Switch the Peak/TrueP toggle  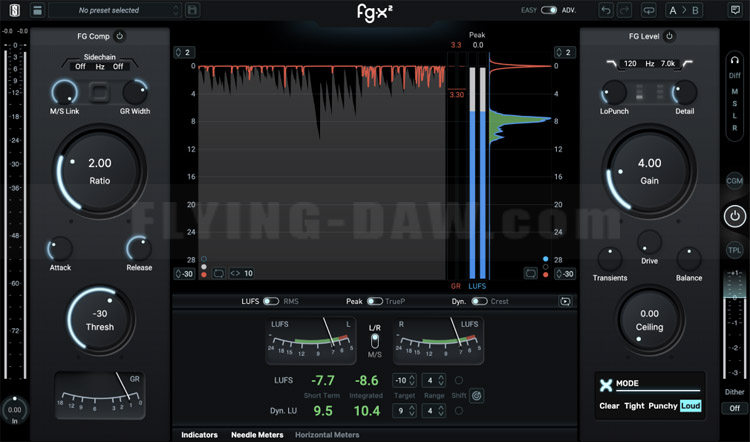click(x=375, y=301)
